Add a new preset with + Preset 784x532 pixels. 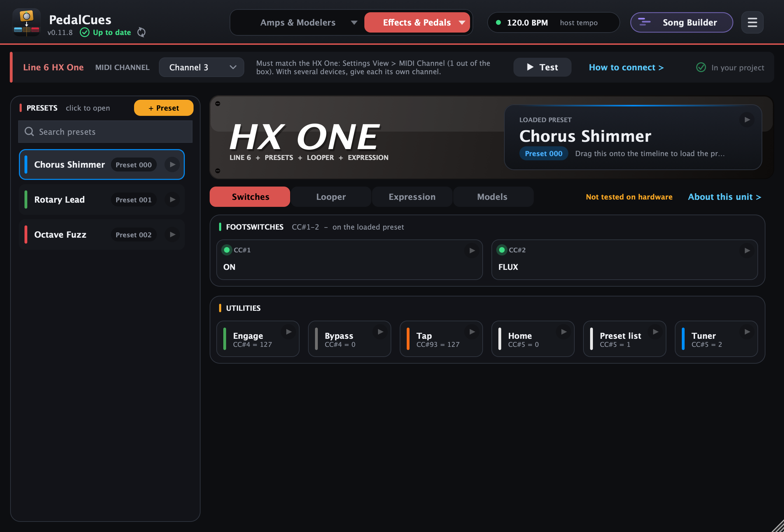pos(163,108)
